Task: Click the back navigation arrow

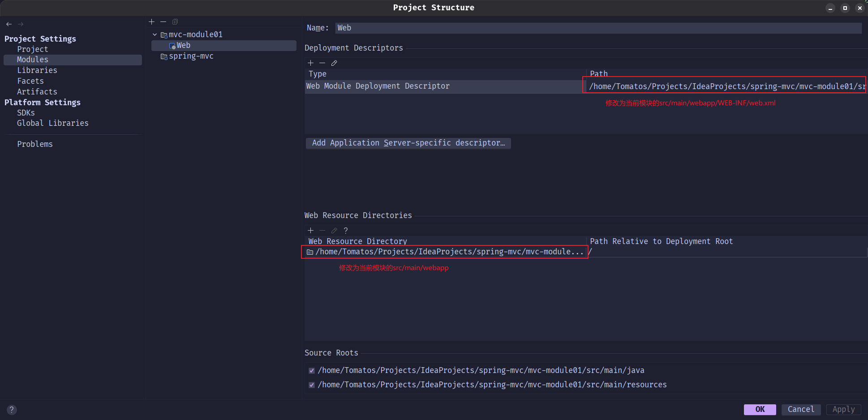Action: pyautogui.click(x=9, y=24)
